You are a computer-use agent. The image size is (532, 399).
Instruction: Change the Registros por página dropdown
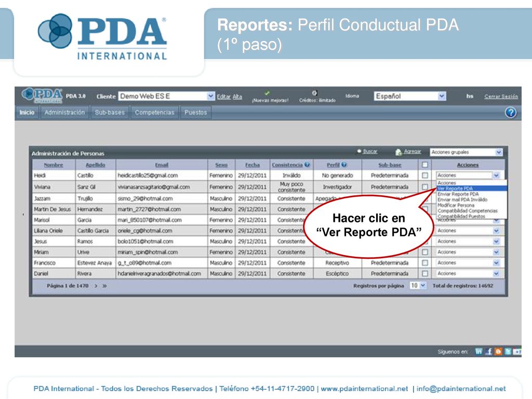pyautogui.click(x=418, y=286)
